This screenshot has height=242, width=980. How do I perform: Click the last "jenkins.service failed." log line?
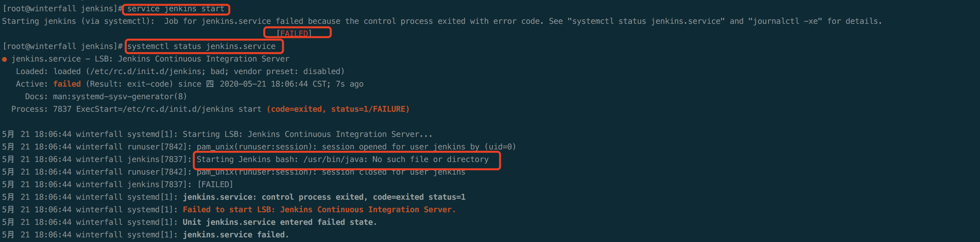(x=235, y=235)
